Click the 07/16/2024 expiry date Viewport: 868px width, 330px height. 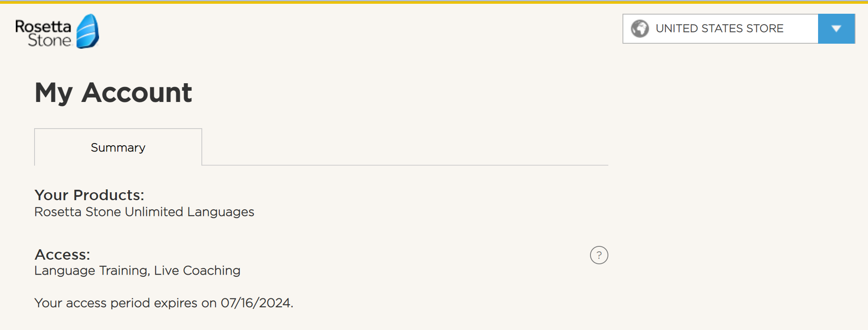coord(256,303)
